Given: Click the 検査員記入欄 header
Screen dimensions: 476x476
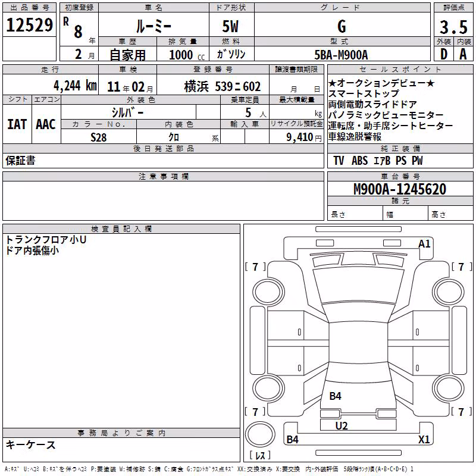Looking at the screenshot, I should click(121, 229).
